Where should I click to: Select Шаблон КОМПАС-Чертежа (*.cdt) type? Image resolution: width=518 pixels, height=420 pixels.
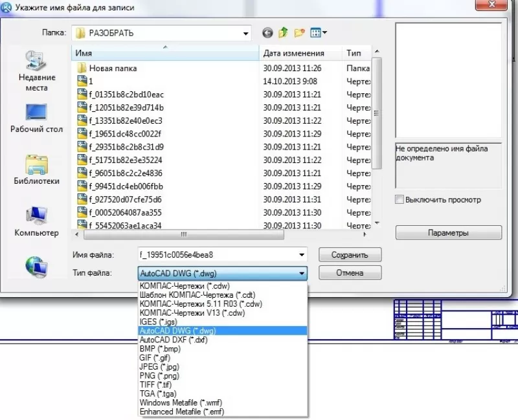(x=223, y=295)
